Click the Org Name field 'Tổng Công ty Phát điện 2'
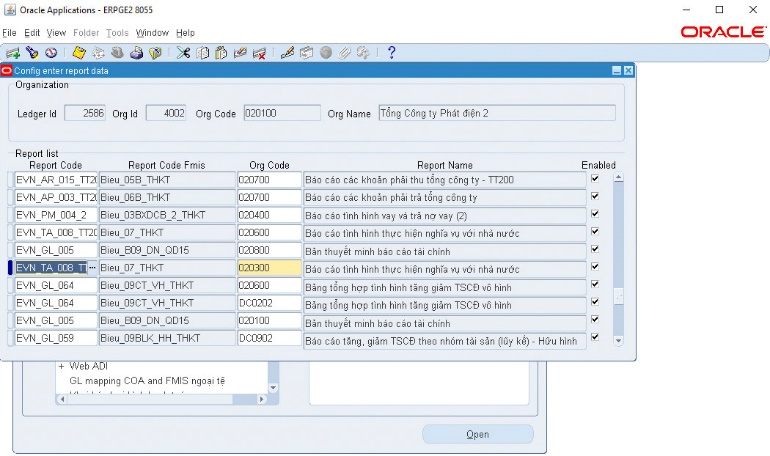The image size is (770, 456). [x=497, y=113]
